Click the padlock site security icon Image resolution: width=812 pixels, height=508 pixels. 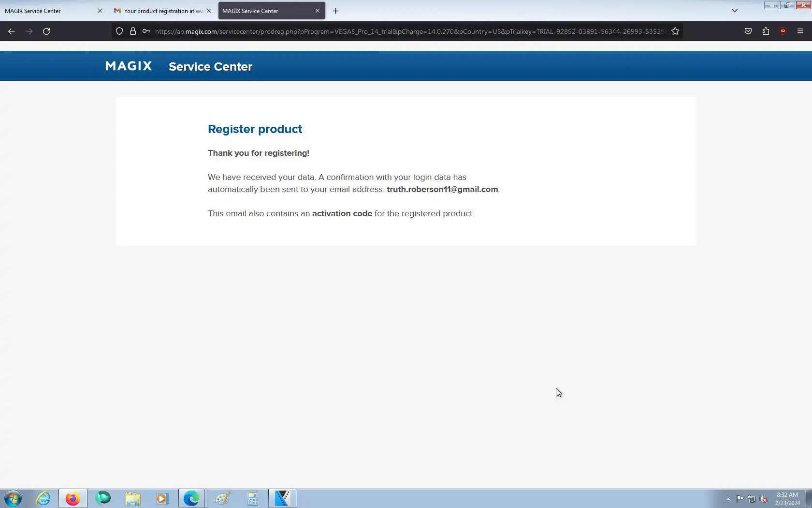coord(133,31)
